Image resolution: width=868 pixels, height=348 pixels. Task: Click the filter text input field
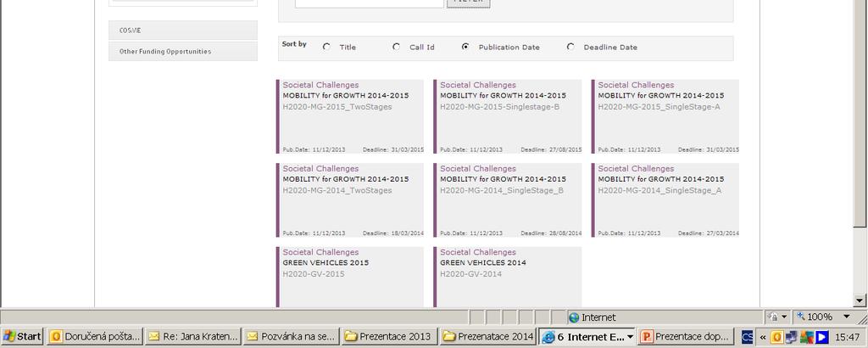(370, 3)
